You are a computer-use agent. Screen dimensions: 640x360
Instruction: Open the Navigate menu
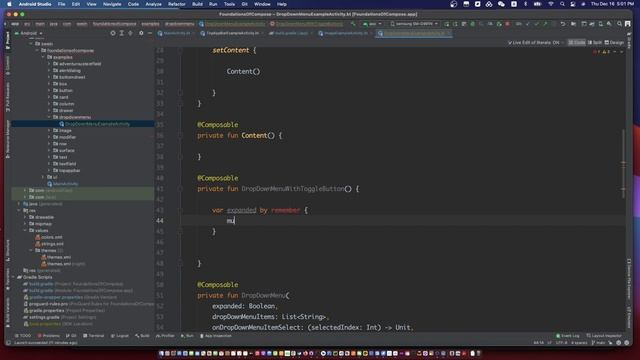(112, 4)
